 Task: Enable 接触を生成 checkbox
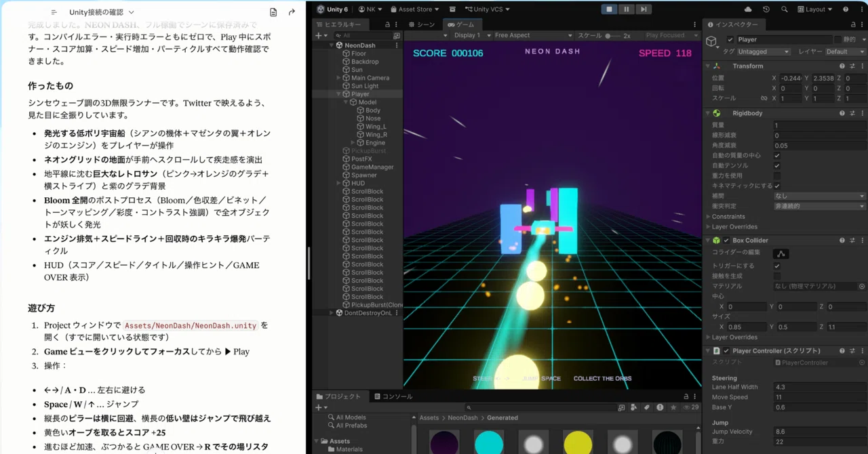coord(777,276)
